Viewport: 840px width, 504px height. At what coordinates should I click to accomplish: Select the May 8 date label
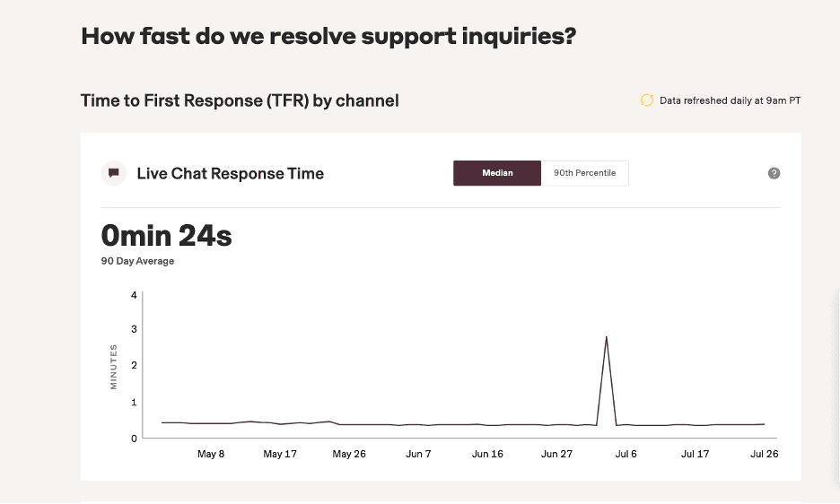pos(211,454)
